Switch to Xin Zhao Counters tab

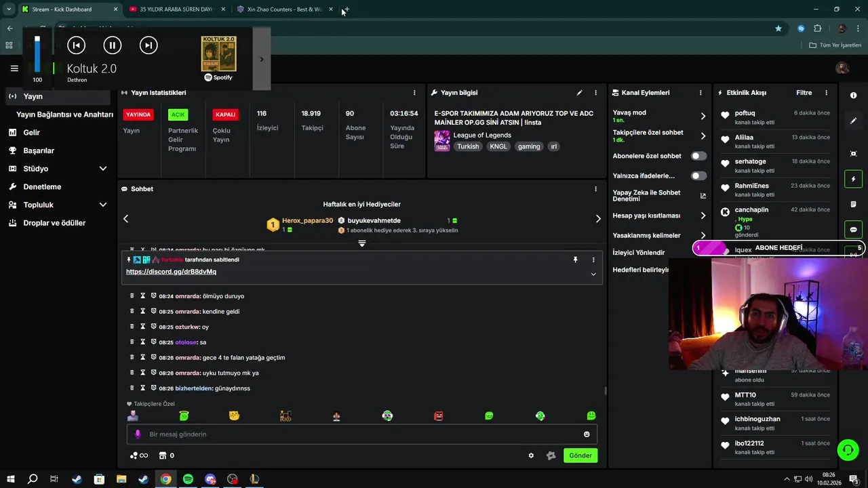[x=283, y=9]
